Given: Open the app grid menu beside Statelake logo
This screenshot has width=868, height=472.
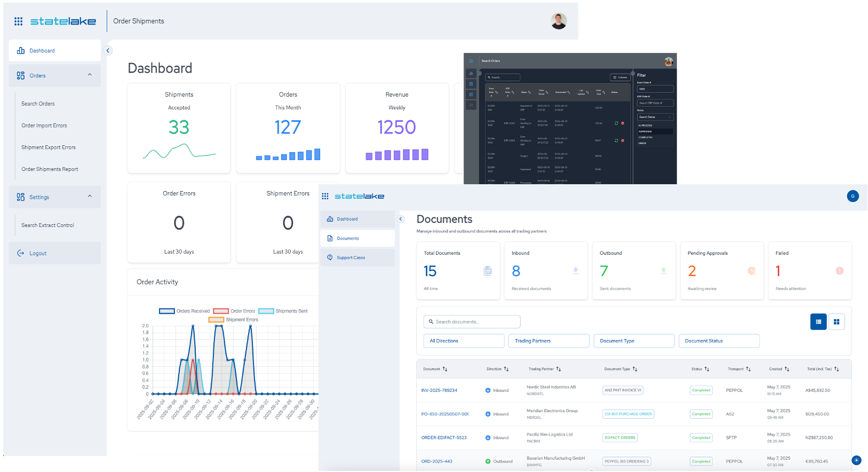Looking at the screenshot, I should (x=18, y=21).
